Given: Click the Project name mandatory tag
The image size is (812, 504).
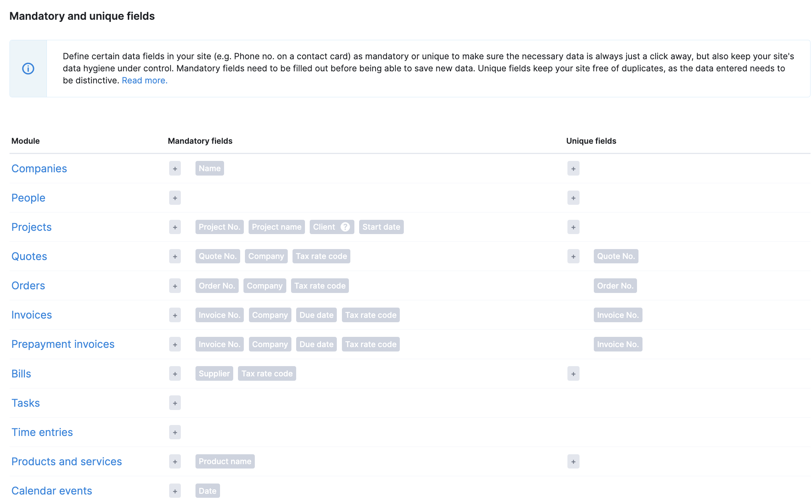Looking at the screenshot, I should [x=277, y=227].
